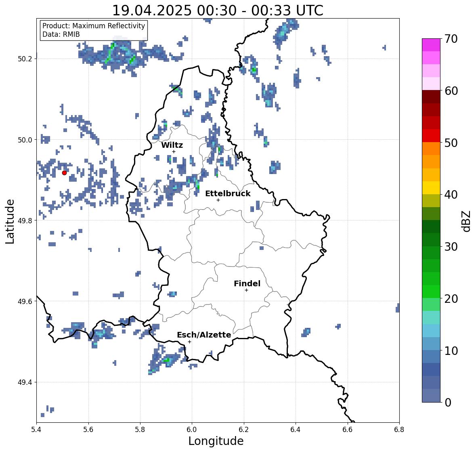Click the Longitude axis label

pos(216,441)
